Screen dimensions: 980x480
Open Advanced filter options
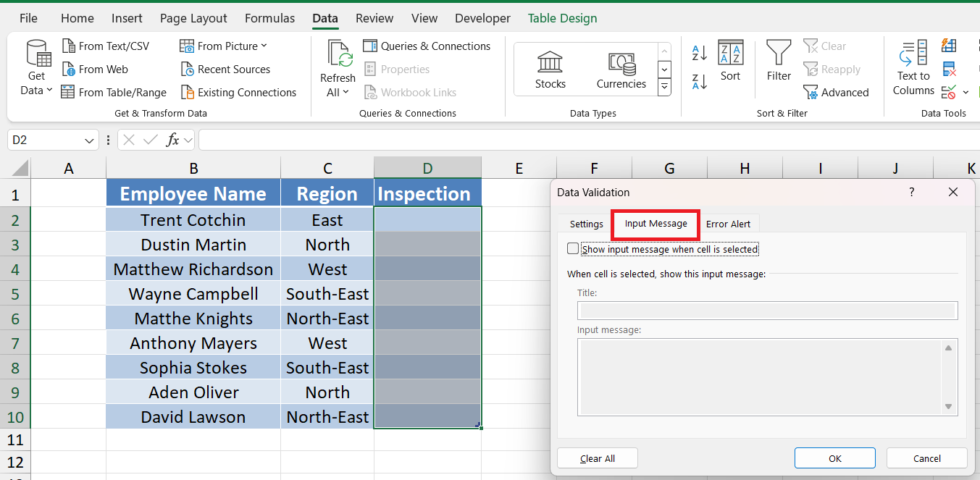click(x=836, y=93)
